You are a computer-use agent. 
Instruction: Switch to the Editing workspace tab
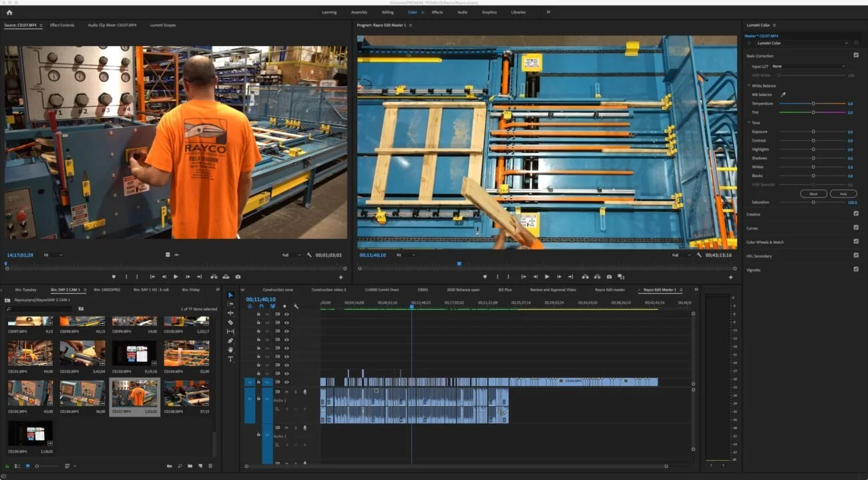(387, 12)
